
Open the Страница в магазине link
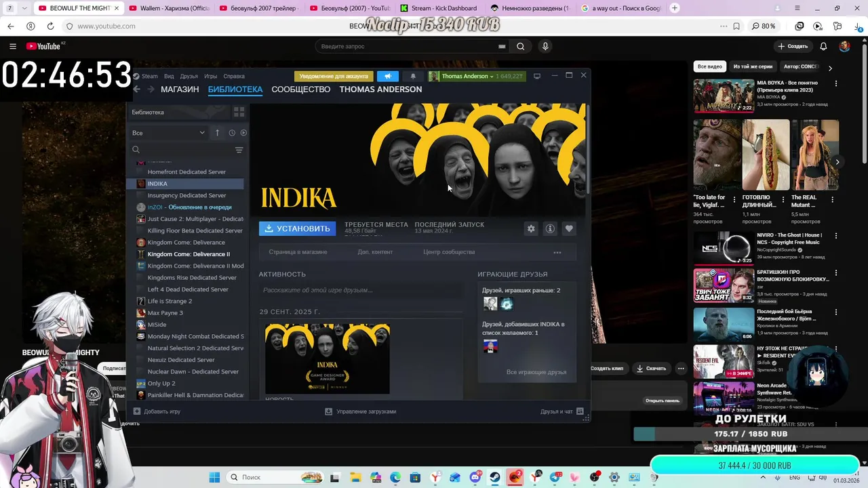(298, 252)
